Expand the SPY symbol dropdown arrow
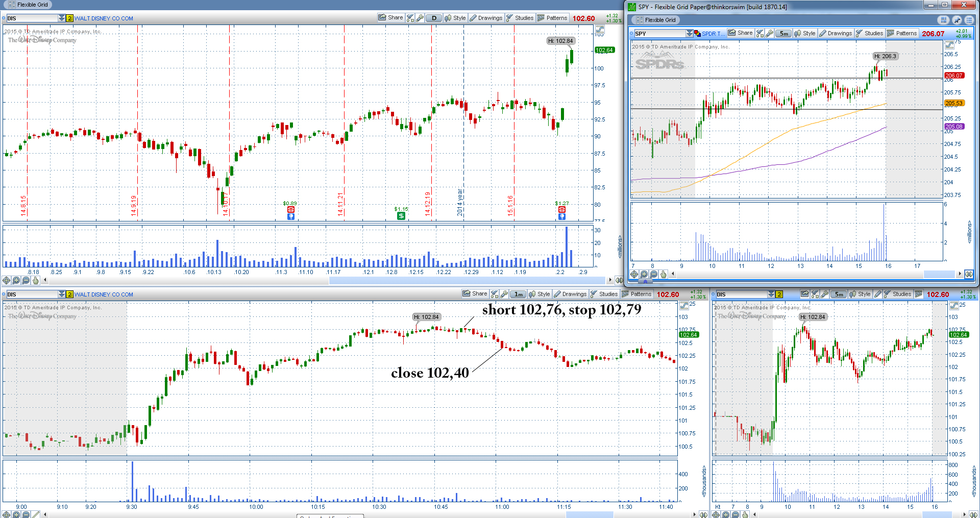This screenshot has height=518, width=980. coord(689,34)
